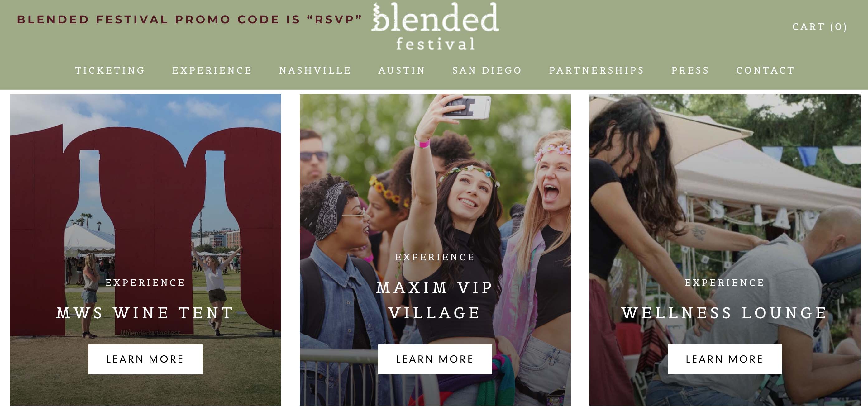Click Learn More under Wellness Lounge
The height and width of the screenshot is (413, 868).
pyautogui.click(x=725, y=359)
